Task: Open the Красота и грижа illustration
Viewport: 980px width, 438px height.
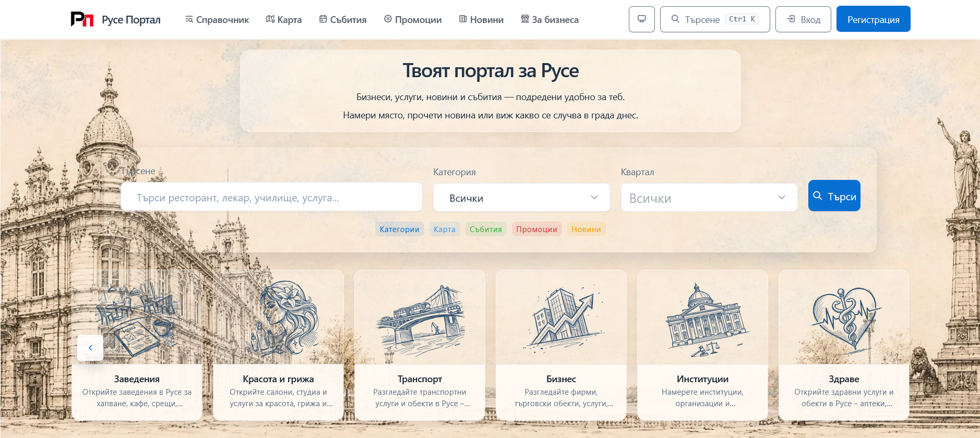Action: click(x=279, y=317)
